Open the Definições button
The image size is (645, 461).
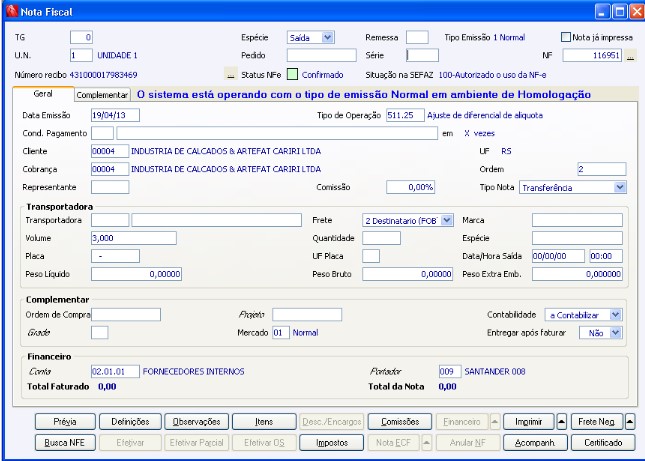pos(130,422)
